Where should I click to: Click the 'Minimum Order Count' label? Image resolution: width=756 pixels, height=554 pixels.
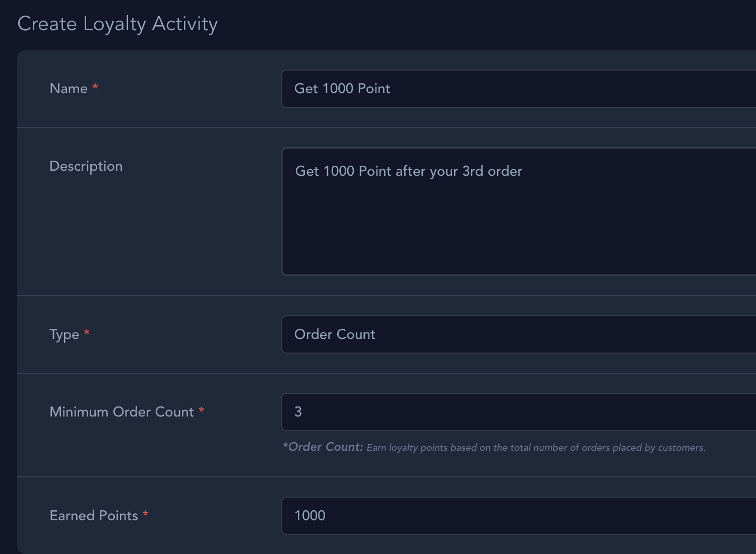coord(121,412)
